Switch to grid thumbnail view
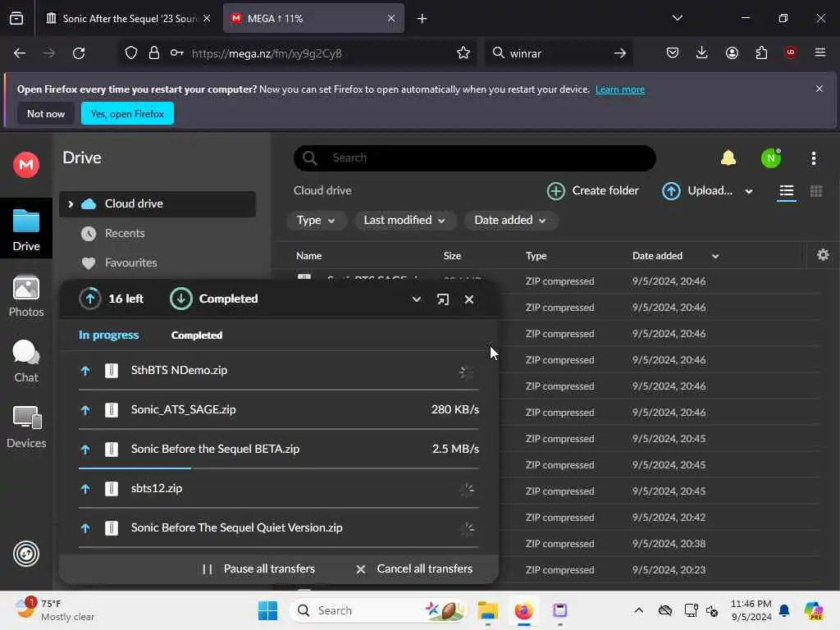The width and height of the screenshot is (840, 630). [816, 191]
